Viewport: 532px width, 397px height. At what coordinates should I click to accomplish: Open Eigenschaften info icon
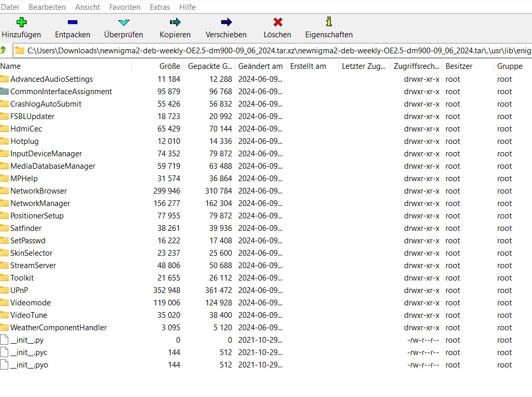328,22
